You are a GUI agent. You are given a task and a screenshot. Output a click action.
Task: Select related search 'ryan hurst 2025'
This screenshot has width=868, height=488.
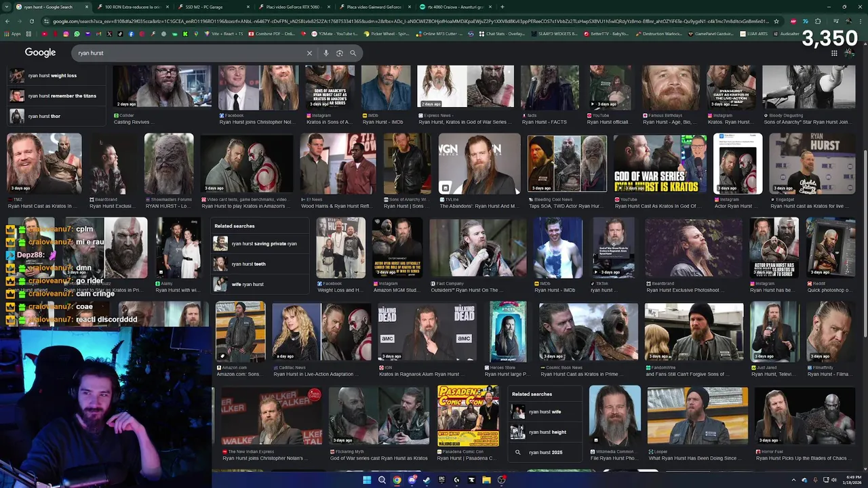click(x=545, y=452)
